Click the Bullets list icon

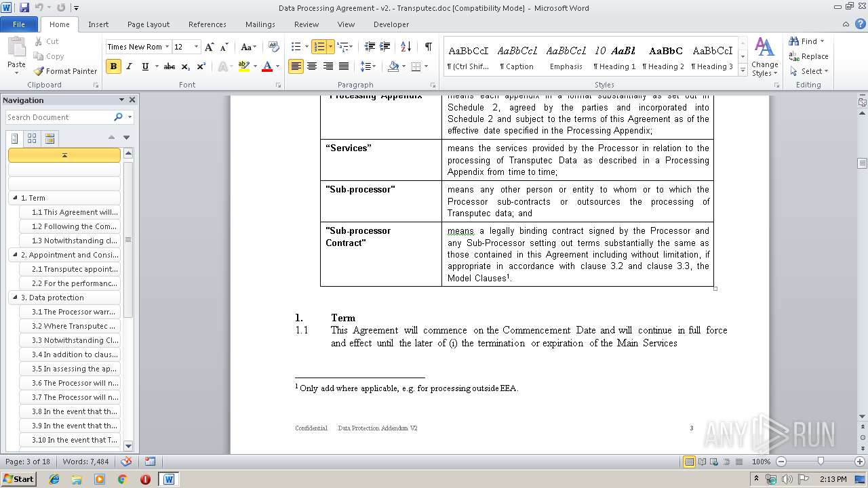(x=296, y=47)
